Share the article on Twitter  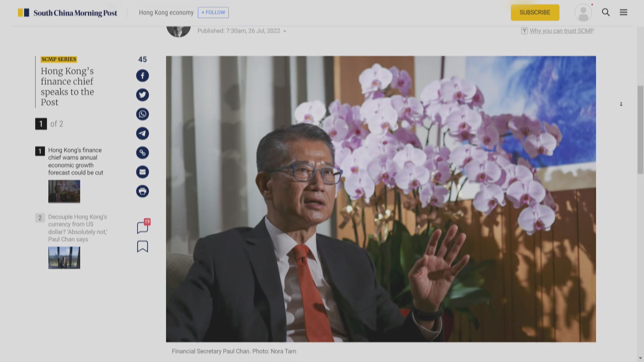142,95
